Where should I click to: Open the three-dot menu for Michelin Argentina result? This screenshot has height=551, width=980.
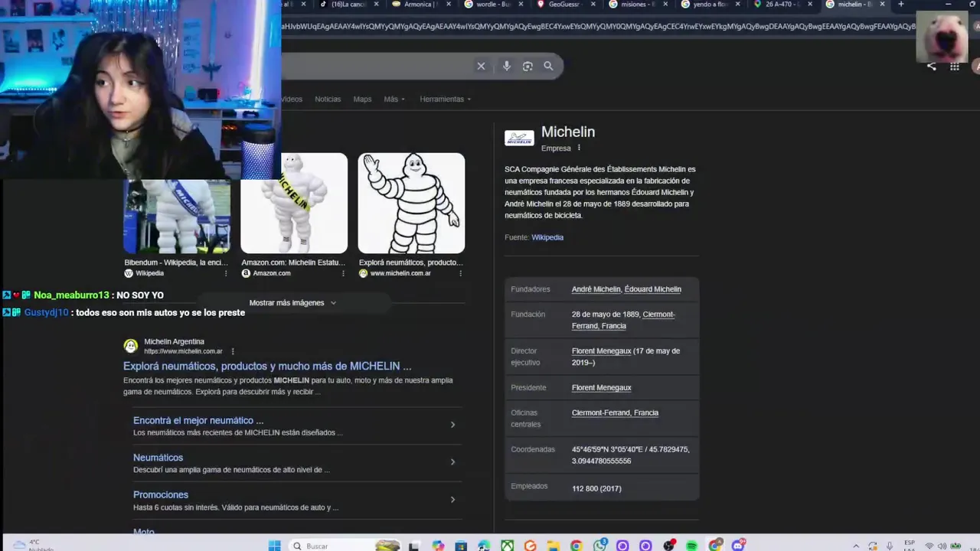pyautogui.click(x=233, y=351)
